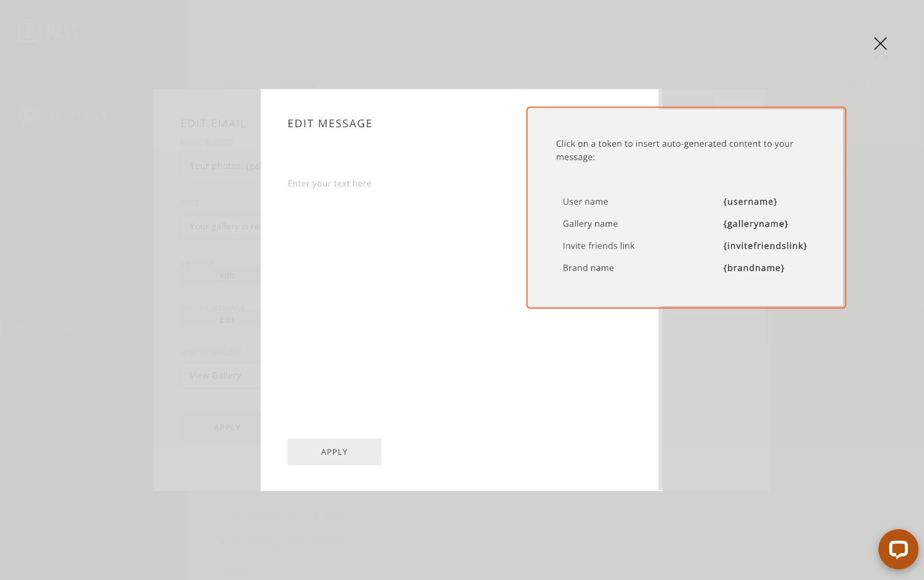Click the Pass logo in the background
The width and height of the screenshot is (924, 580).
click(49, 31)
